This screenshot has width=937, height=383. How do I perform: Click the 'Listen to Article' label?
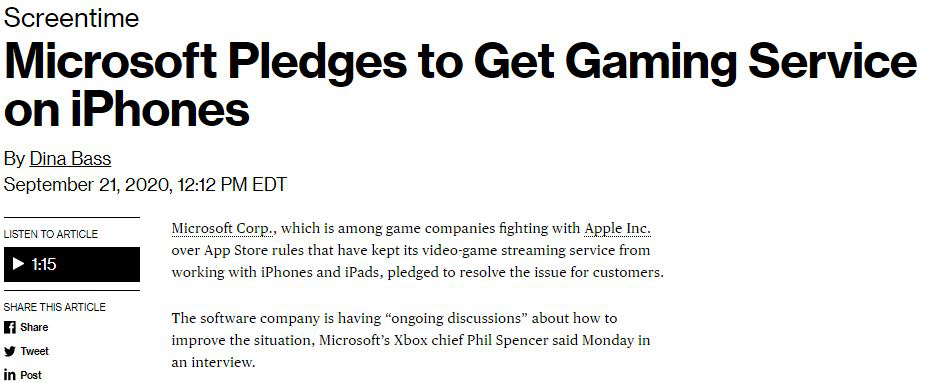click(51, 234)
